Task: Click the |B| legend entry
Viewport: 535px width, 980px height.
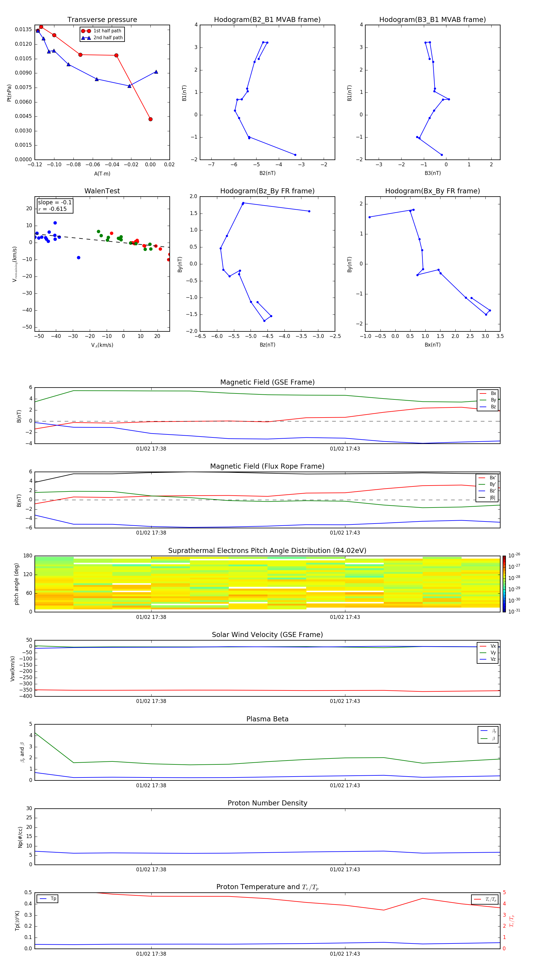Action: click(x=487, y=498)
